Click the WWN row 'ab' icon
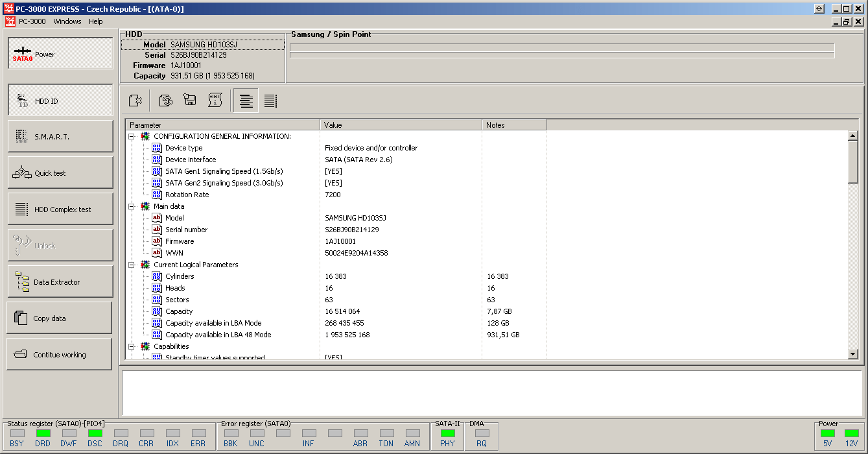This screenshot has height=454, width=868. tap(157, 253)
